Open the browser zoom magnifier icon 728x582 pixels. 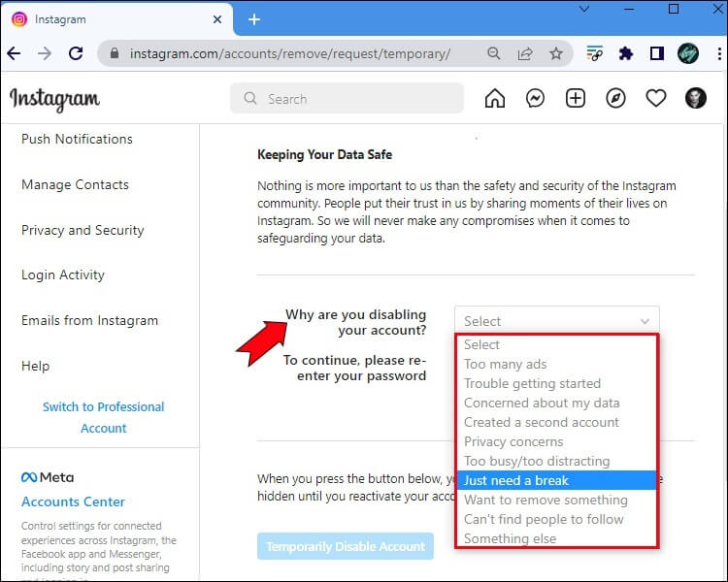tap(494, 53)
